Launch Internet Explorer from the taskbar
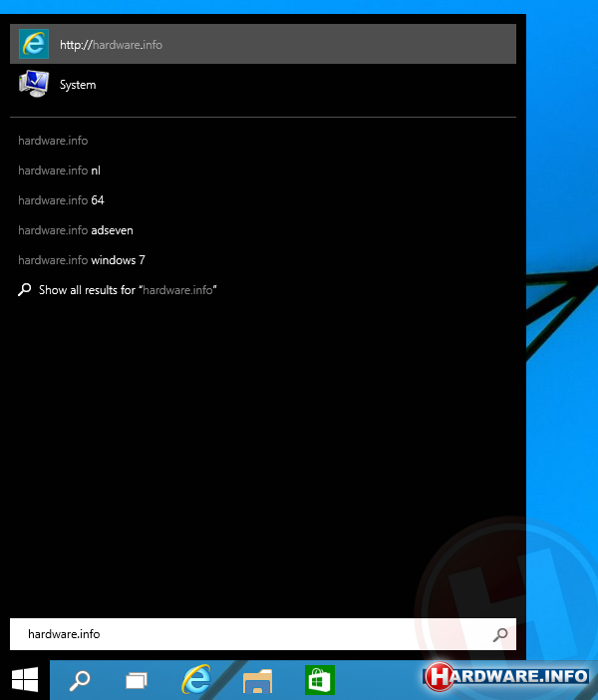598x700 pixels. pos(196,679)
